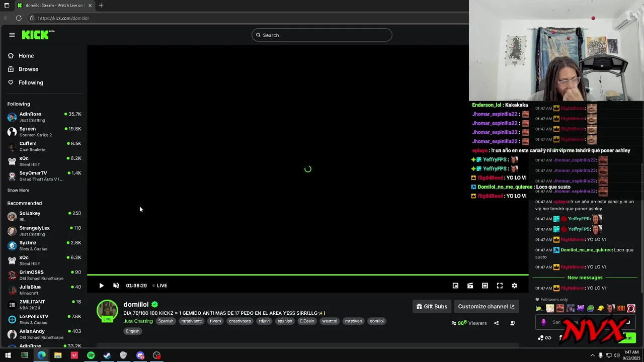
Task: Open Customize channel link
Action: tap(486, 306)
